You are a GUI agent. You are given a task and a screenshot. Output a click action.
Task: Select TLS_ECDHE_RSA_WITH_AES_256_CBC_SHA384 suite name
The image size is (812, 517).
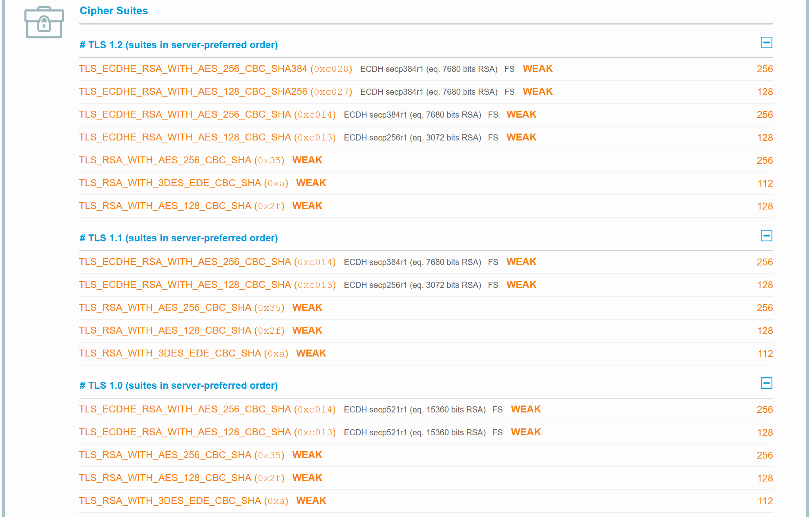[x=193, y=69]
